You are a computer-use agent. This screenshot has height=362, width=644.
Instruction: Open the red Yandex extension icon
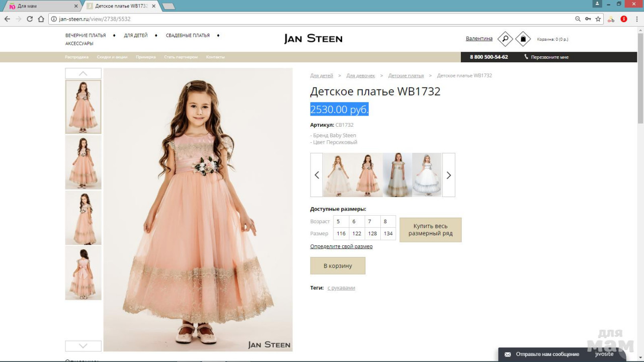pos(624,19)
